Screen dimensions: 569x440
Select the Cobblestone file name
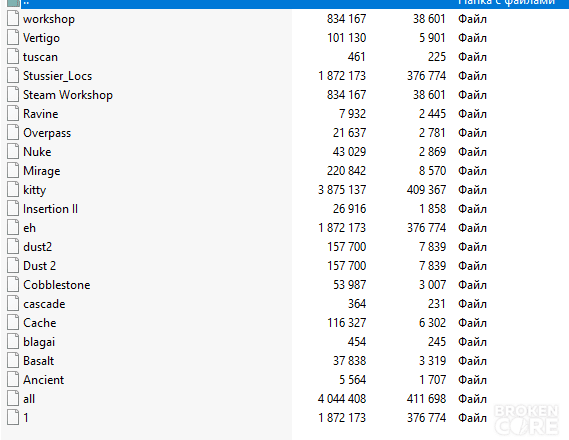57,285
